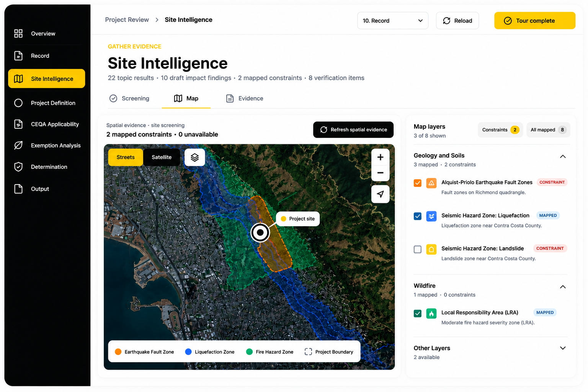Open Overview from the sidebar
This screenshot has height=392, width=588.
point(46,34)
